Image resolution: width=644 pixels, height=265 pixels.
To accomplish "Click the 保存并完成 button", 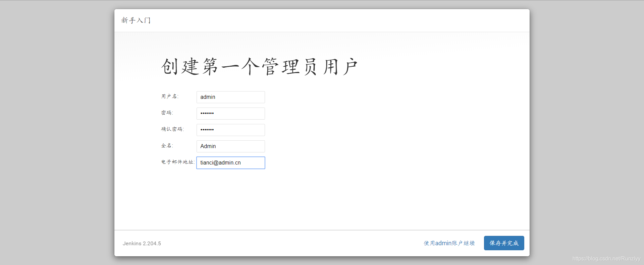I will coord(504,243).
